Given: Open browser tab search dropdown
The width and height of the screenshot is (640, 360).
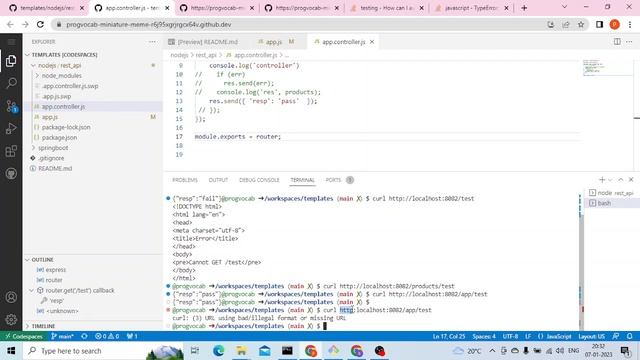Looking at the screenshot, I should [564, 7].
